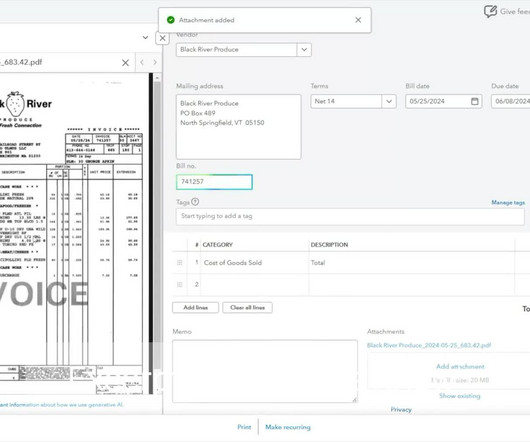
Task: Open the attached Black River Produce PDF link
Action: (429, 345)
